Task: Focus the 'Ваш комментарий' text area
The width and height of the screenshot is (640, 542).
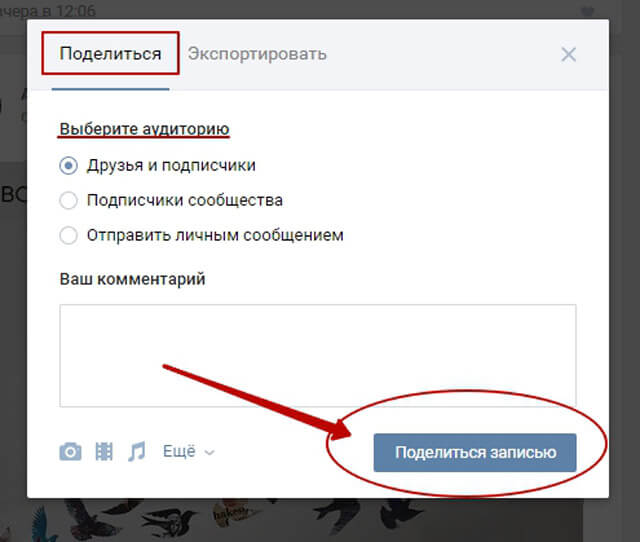Action: click(x=318, y=355)
